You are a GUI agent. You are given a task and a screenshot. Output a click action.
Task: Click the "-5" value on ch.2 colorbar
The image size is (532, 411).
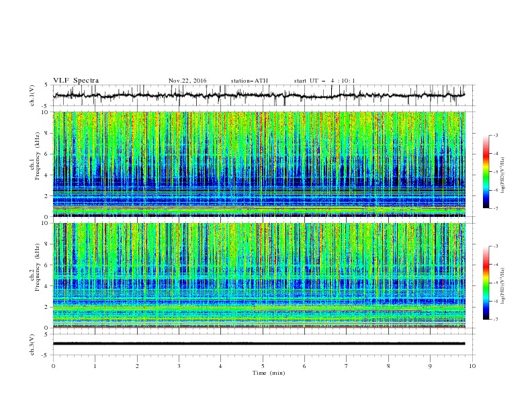pyautogui.click(x=496, y=283)
